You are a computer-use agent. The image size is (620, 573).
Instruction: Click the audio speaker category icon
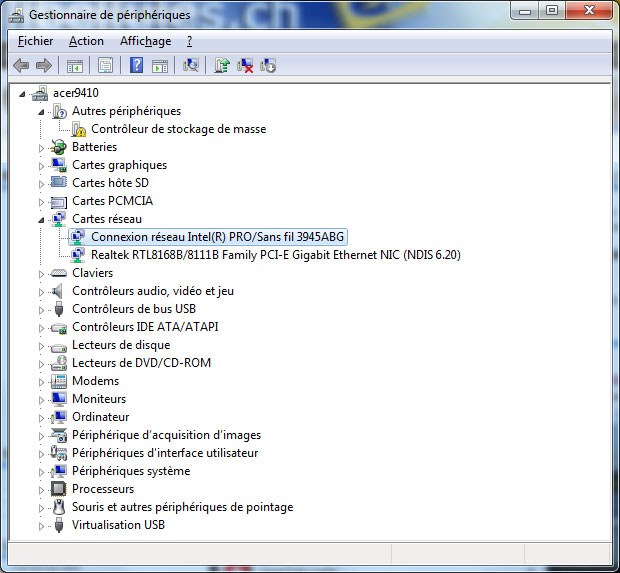click(58, 291)
